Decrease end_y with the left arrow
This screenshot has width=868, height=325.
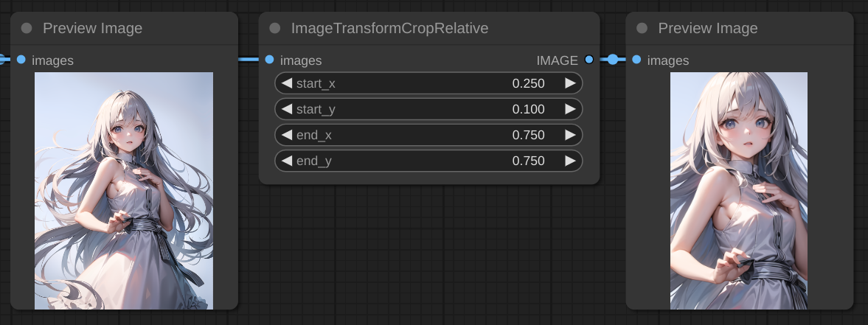[x=287, y=161]
